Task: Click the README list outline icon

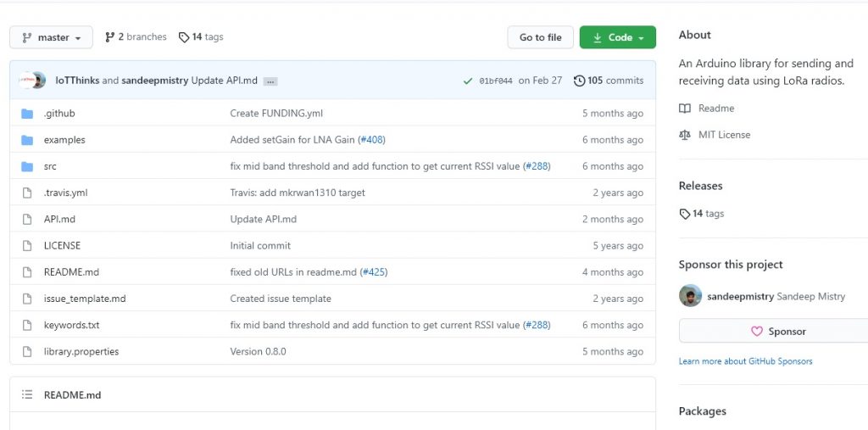Action: click(x=26, y=394)
